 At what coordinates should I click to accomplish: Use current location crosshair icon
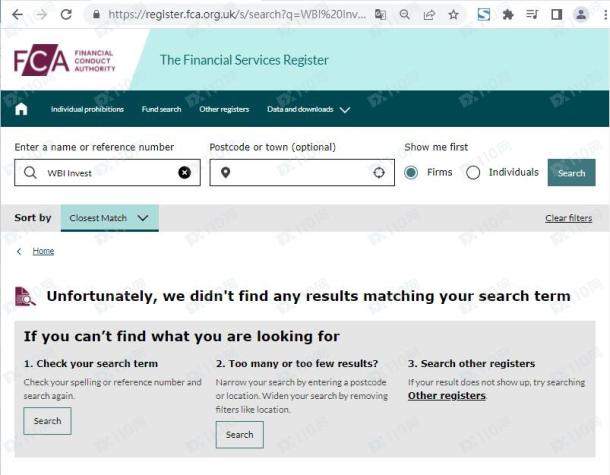pyautogui.click(x=379, y=172)
